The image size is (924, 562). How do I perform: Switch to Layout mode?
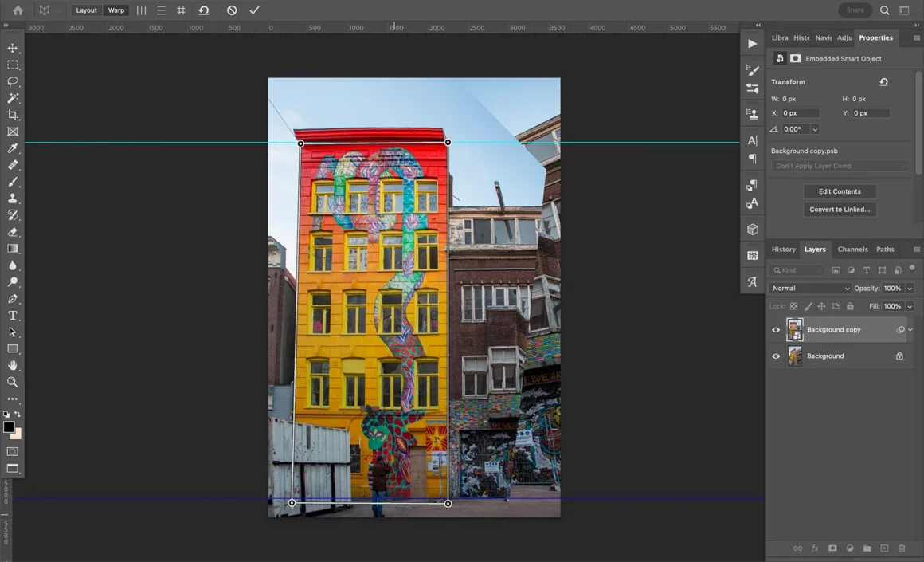click(x=86, y=10)
